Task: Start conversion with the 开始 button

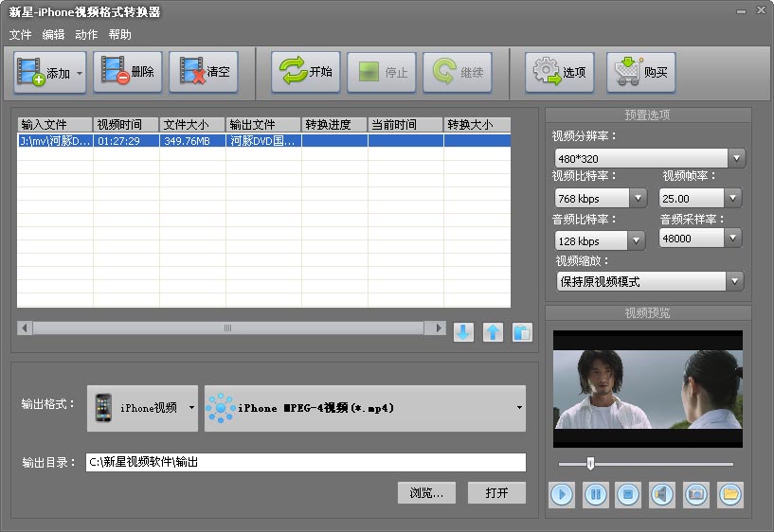Action: pyautogui.click(x=305, y=72)
